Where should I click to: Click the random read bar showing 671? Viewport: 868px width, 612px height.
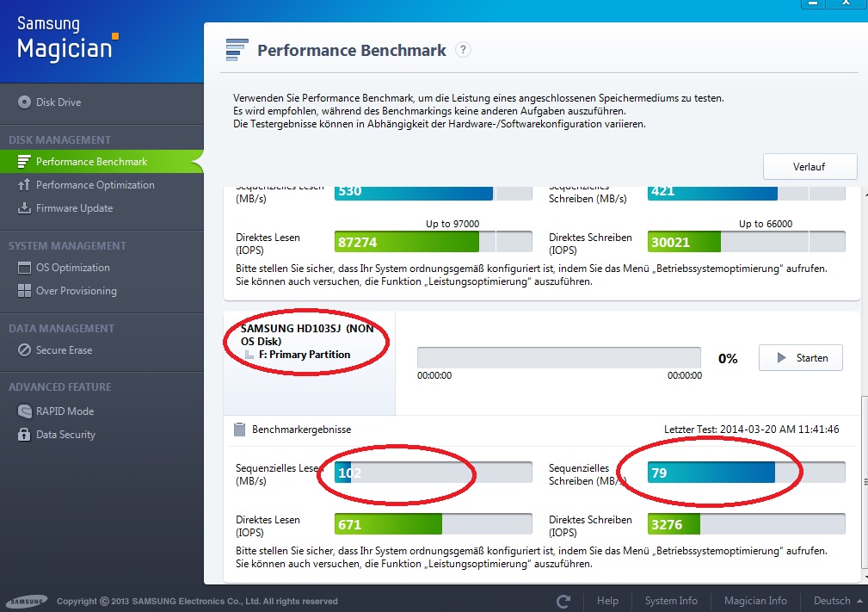[x=434, y=524]
